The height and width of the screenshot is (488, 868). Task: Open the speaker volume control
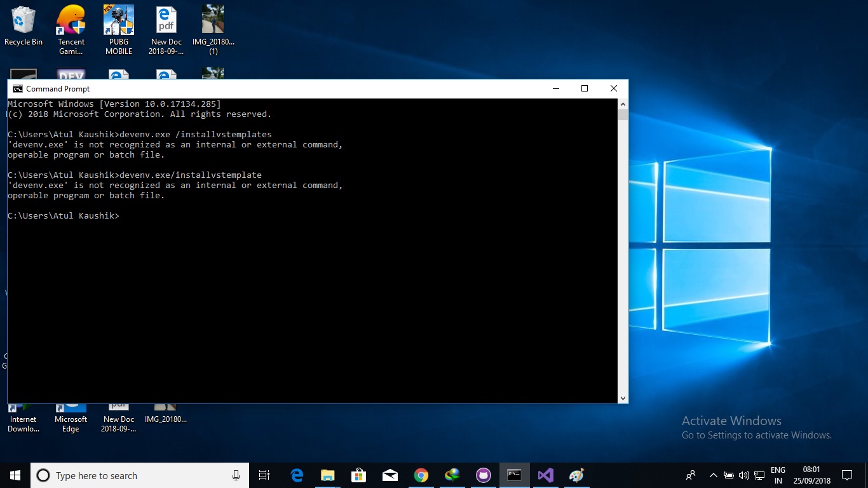tap(743, 475)
